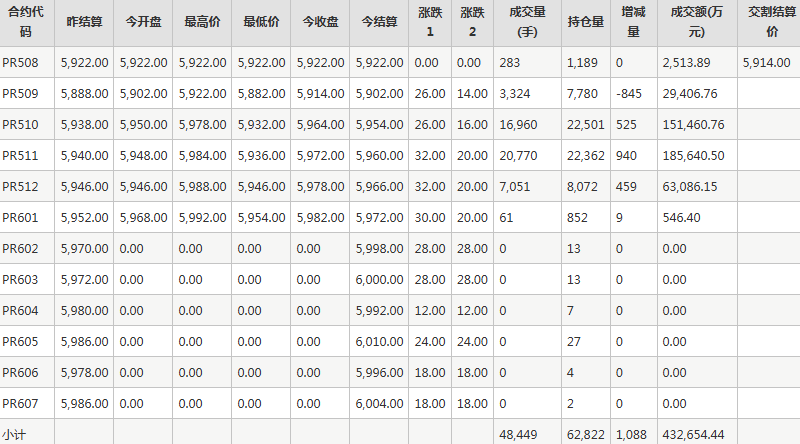The image size is (800, 444).
Task: Select contract code PR602
Action: (20, 249)
